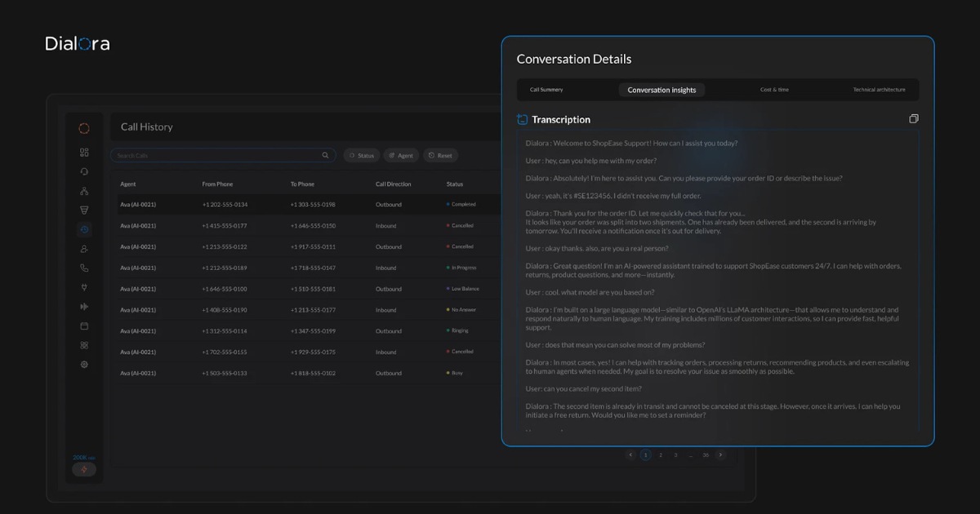The image size is (980, 514).
Task: Open the headset agents icon in sidebar
Action: [84, 171]
